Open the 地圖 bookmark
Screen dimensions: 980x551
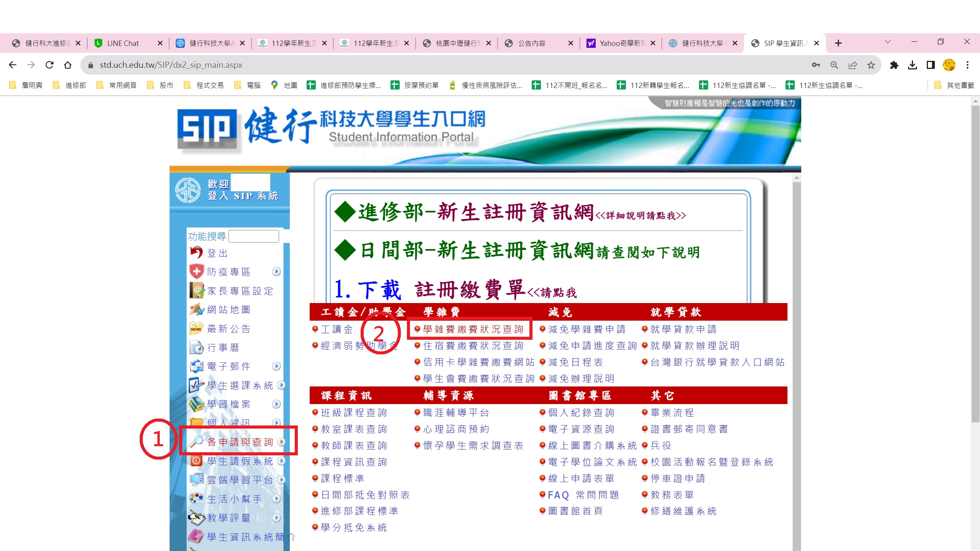coord(284,85)
